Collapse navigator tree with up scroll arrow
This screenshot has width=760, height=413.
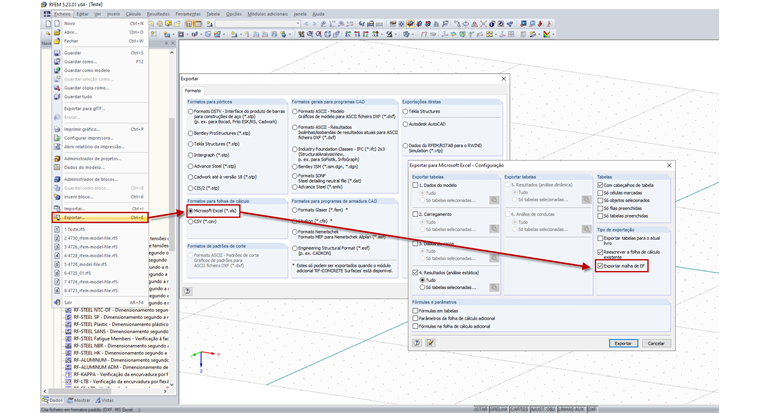(172, 52)
